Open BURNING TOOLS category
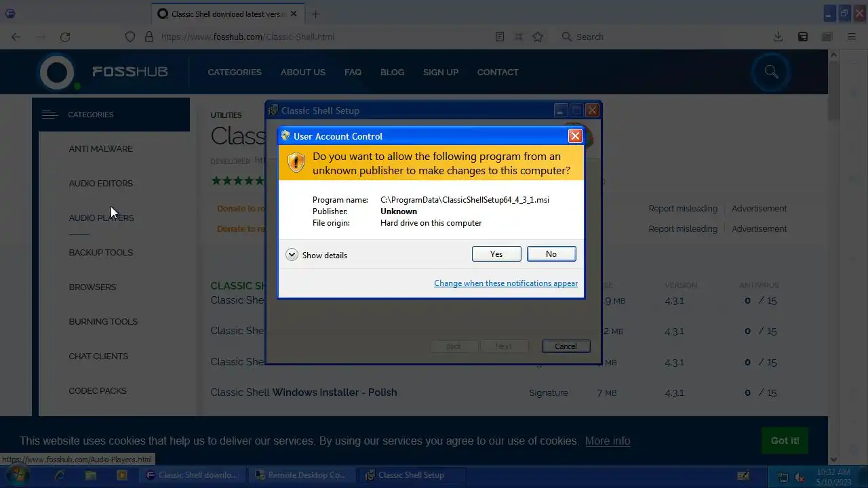The height and width of the screenshot is (488, 868). [x=103, y=321]
